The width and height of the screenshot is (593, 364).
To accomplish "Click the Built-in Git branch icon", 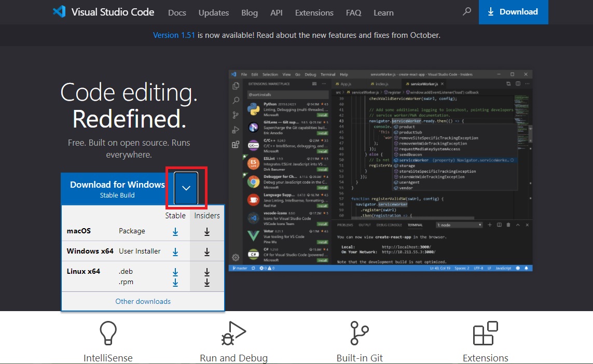I will click(360, 333).
